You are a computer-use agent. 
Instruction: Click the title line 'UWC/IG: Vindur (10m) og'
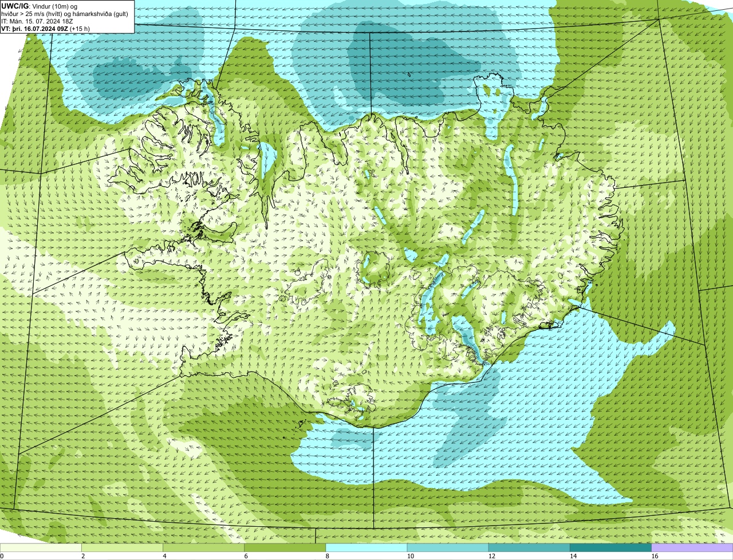40,6
